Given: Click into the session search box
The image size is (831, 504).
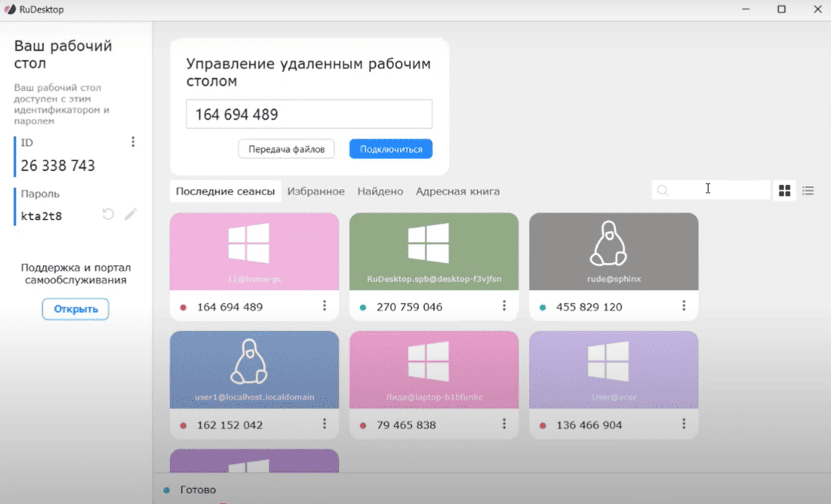Looking at the screenshot, I should [711, 190].
